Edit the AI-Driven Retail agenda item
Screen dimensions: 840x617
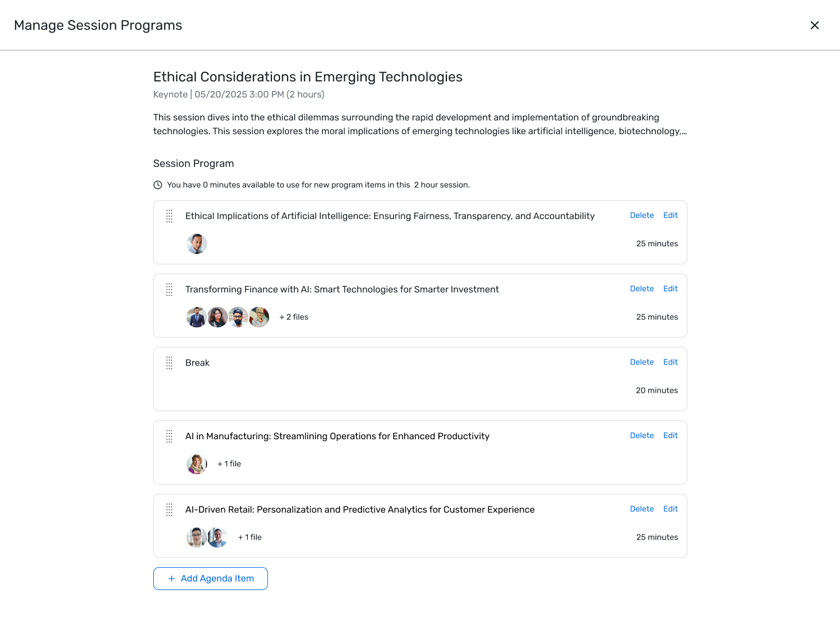click(670, 509)
